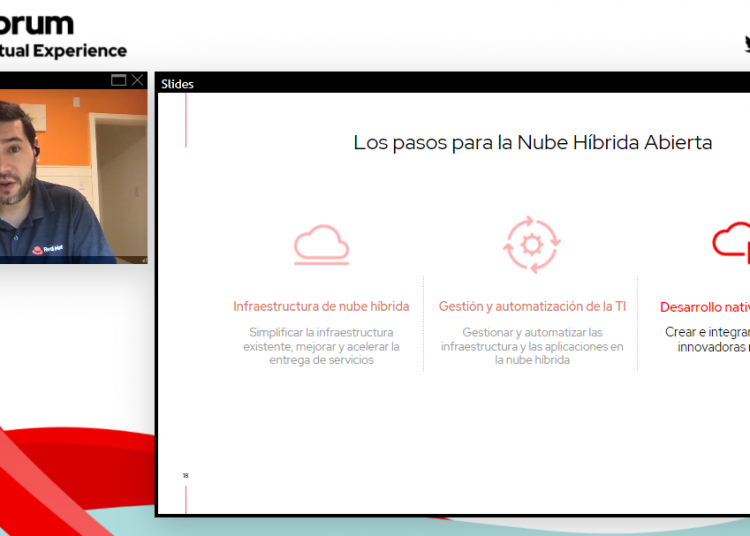Click the Forum logo heading
Image resolution: width=750 pixels, height=536 pixels.
coord(37,24)
